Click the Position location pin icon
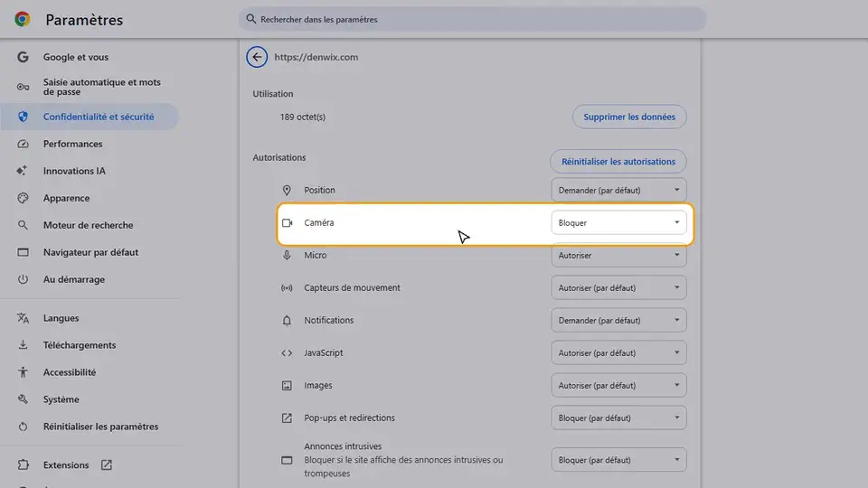868x488 pixels. (287, 191)
